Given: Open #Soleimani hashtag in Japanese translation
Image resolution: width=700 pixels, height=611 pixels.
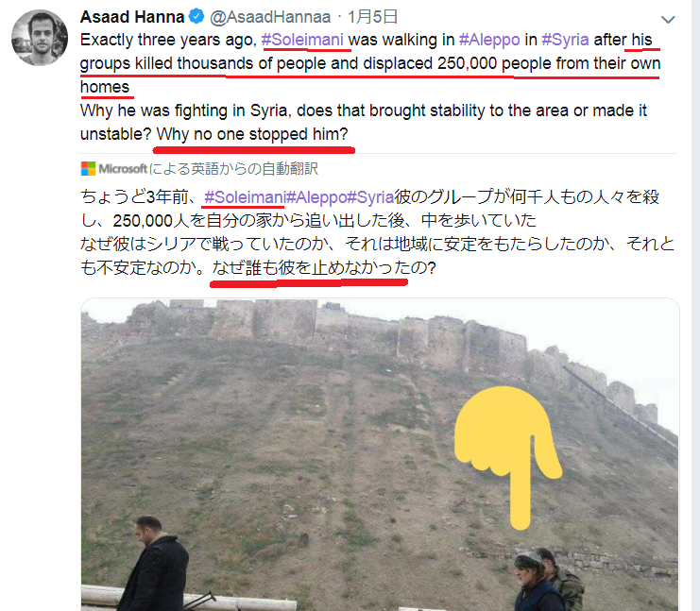Looking at the screenshot, I should (x=245, y=196).
